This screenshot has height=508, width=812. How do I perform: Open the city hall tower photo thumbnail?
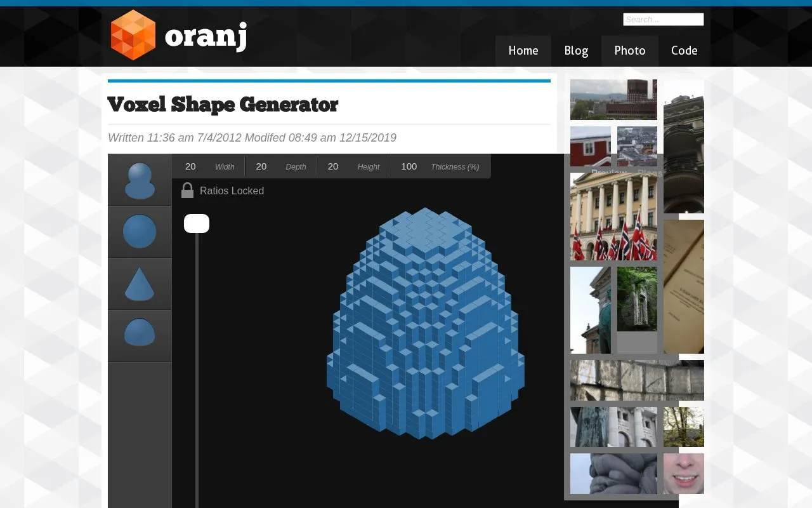coord(613,100)
